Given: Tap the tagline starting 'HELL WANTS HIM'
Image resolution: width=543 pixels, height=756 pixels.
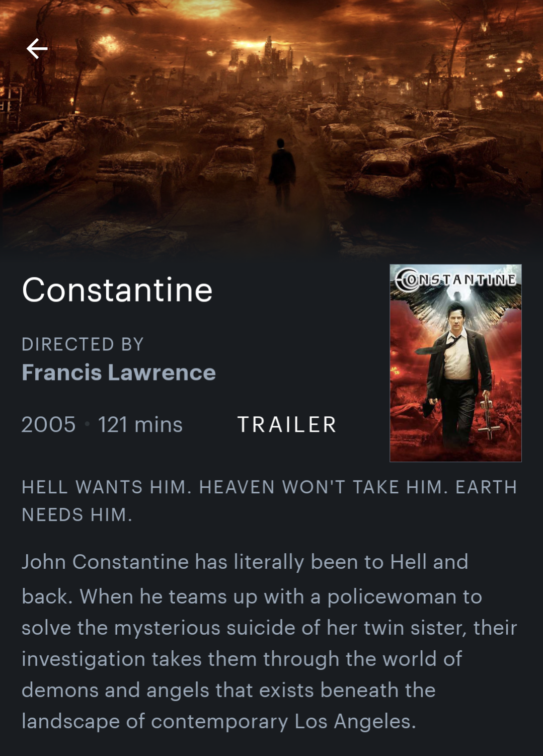Looking at the screenshot, I should coord(269,501).
